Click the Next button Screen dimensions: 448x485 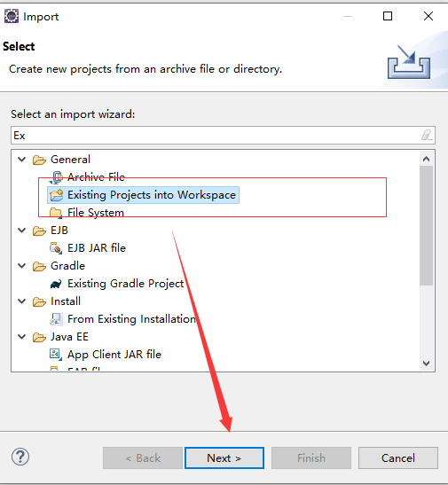tap(224, 458)
